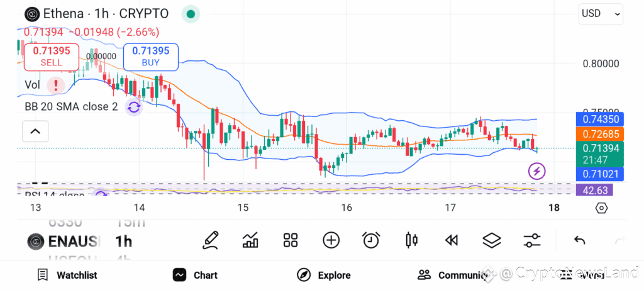Switch to the Explore tab
This screenshot has width=644, height=290.
324,275
